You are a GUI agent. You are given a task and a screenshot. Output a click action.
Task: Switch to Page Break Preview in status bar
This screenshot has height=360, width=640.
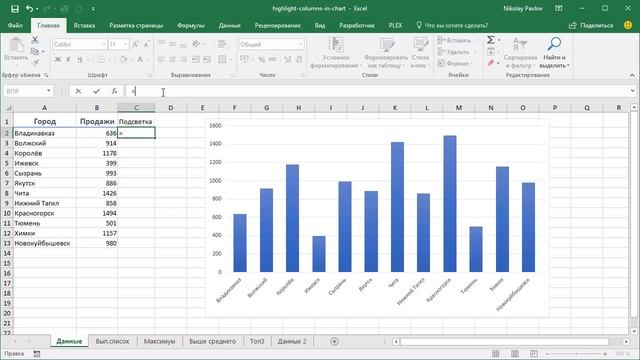[x=533, y=353]
